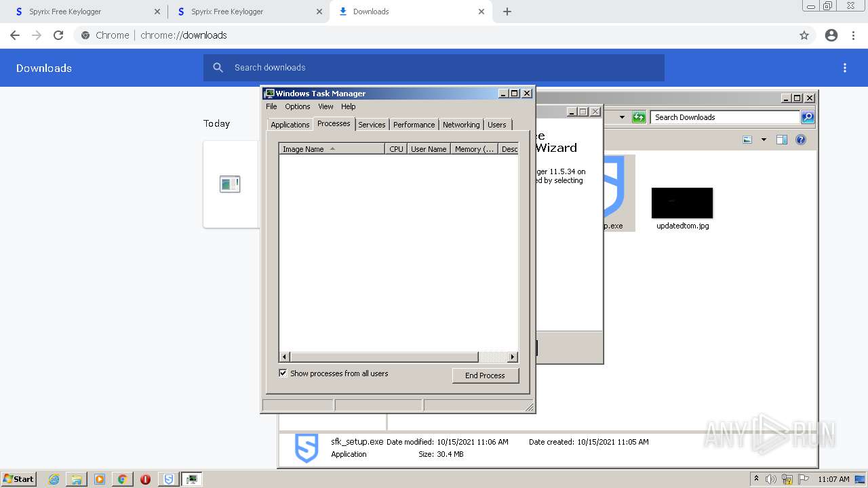Click the End Process button
The height and width of the screenshot is (488, 868).
pyautogui.click(x=485, y=375)
